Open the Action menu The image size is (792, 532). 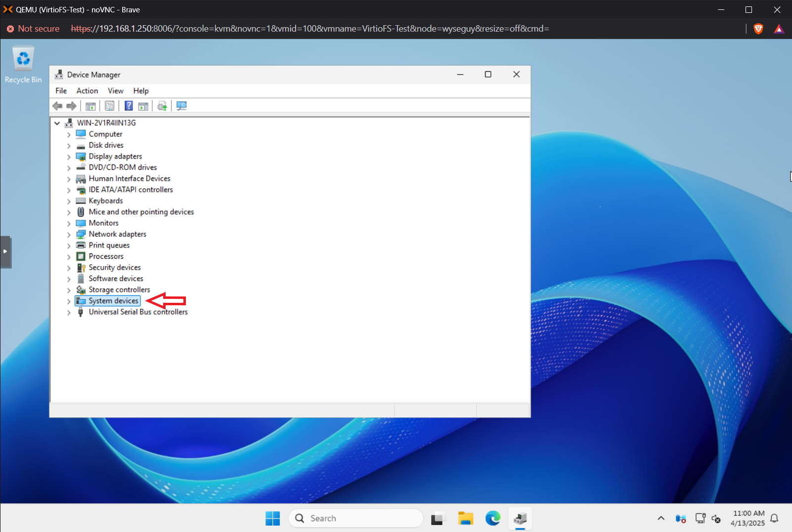[87, 91]
